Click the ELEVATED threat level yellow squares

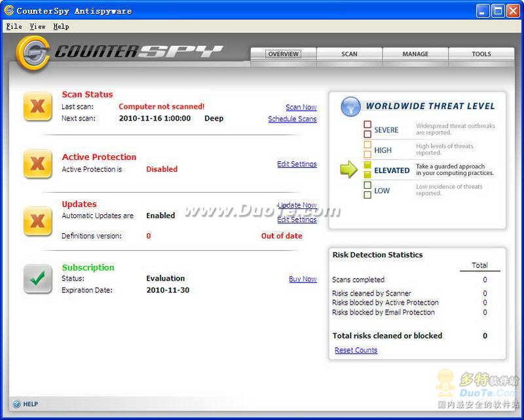[x=367, y=170]
